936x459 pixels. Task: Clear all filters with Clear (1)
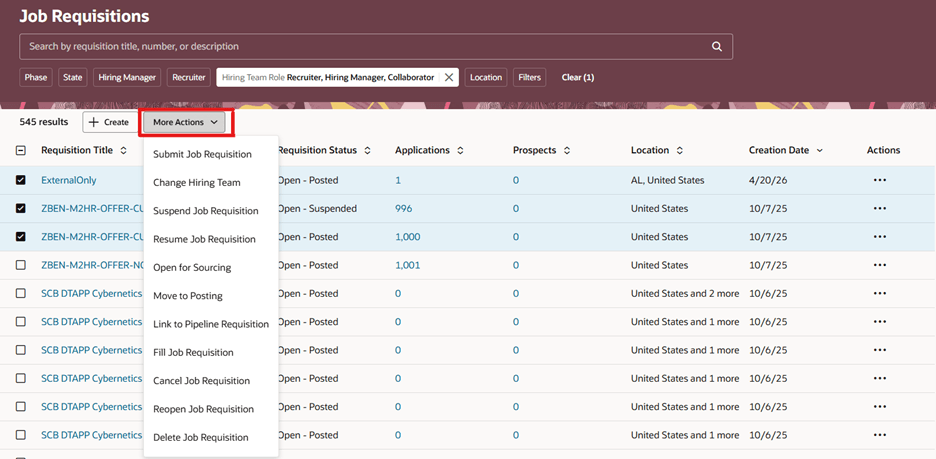[x=578, y=78]
